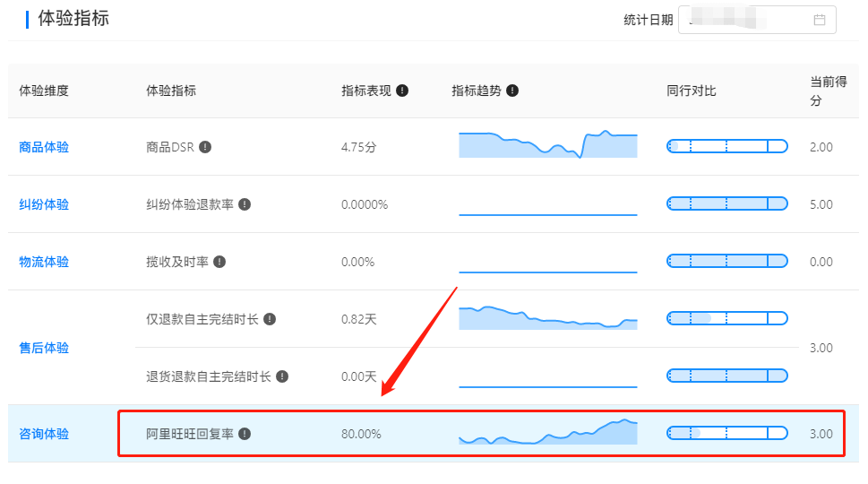Viewport: 868px width, 484px height.
Task: Click the 同行对比 column header
Action: tap(692, 91)
